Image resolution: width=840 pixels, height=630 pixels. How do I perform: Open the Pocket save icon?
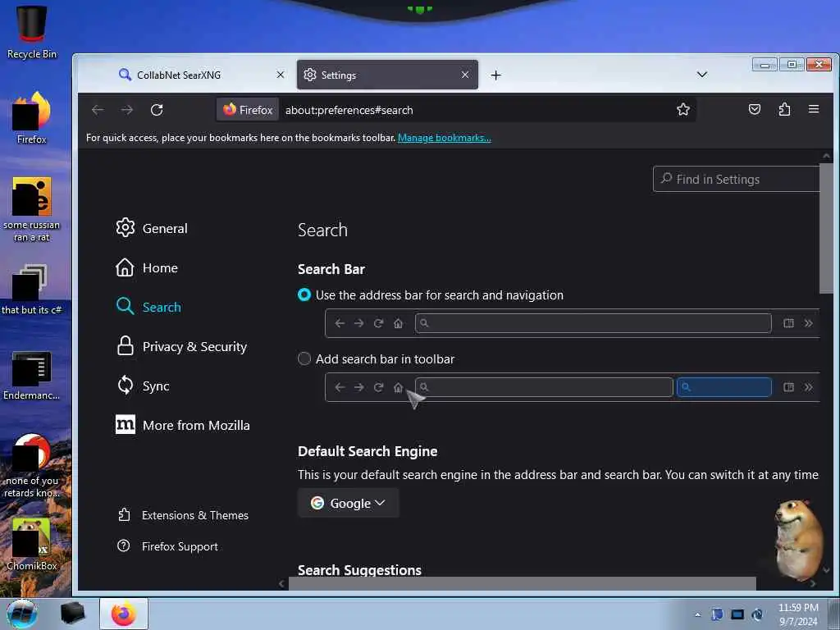[x=755, y=110]
